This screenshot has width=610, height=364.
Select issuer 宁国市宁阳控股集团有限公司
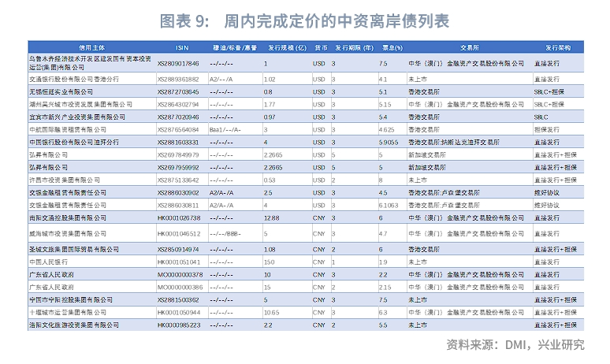tap(71, 300)
